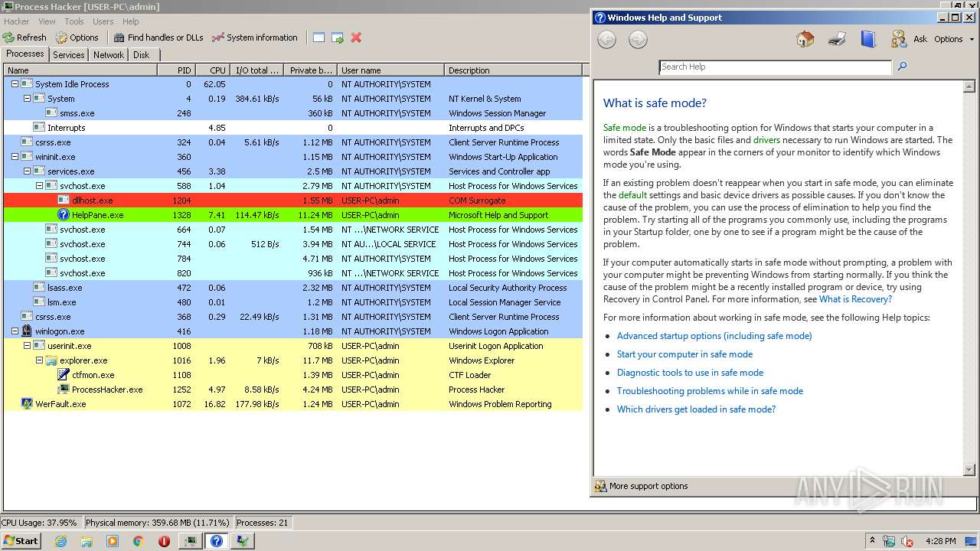Click the Ask icon in Help
This screenshot has width=980, height=551.
pos(899,39)
